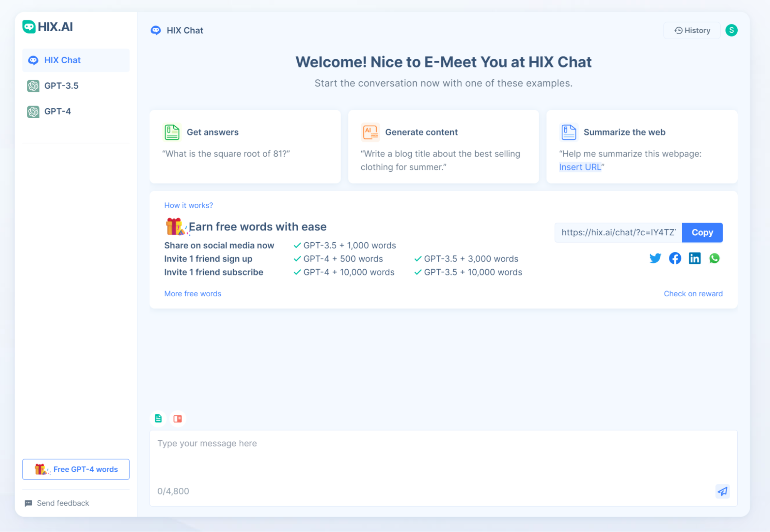Click "GPT-4 + 500 words" reward text
The image size is (770, 532).
[x=343, y=259]
